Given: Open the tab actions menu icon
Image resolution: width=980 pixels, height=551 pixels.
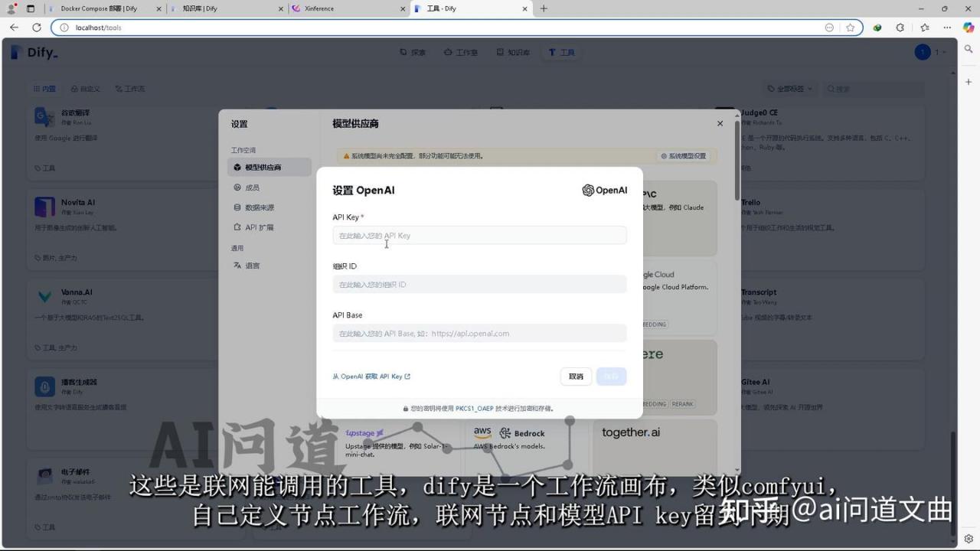Looking at the screenshot, I should [31, 8].
